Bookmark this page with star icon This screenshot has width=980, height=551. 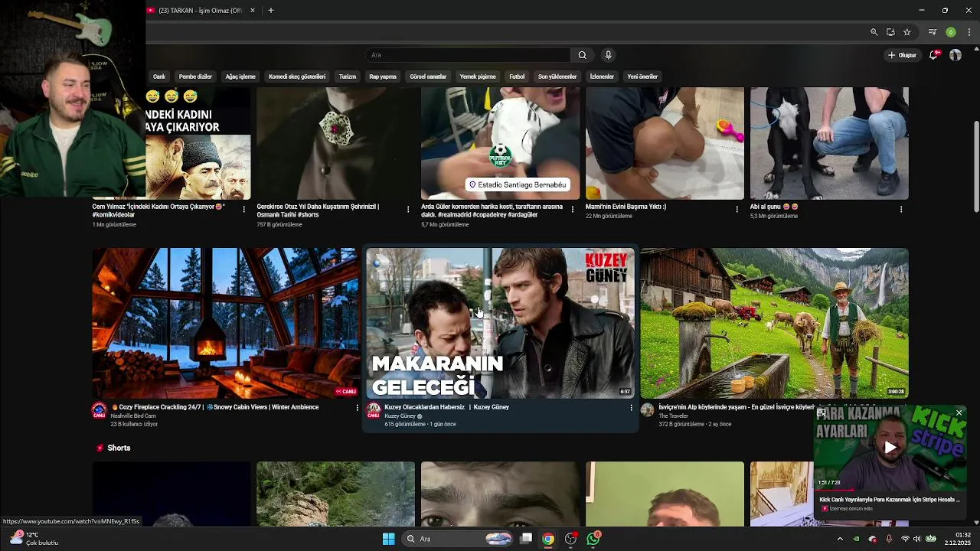906,32
